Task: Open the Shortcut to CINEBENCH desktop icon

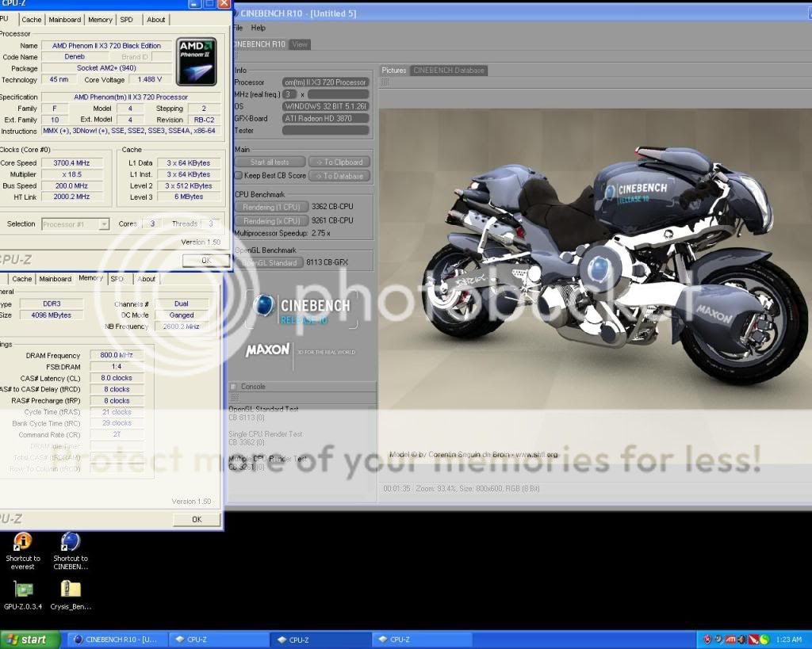Action: pyautogui.click(x=71, y=552)
